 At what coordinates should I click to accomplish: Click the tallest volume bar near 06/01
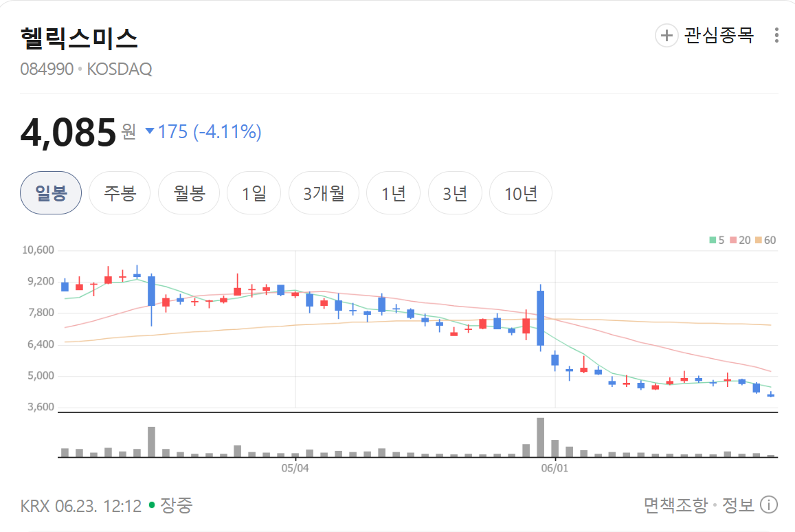click(x=541, y=437)
